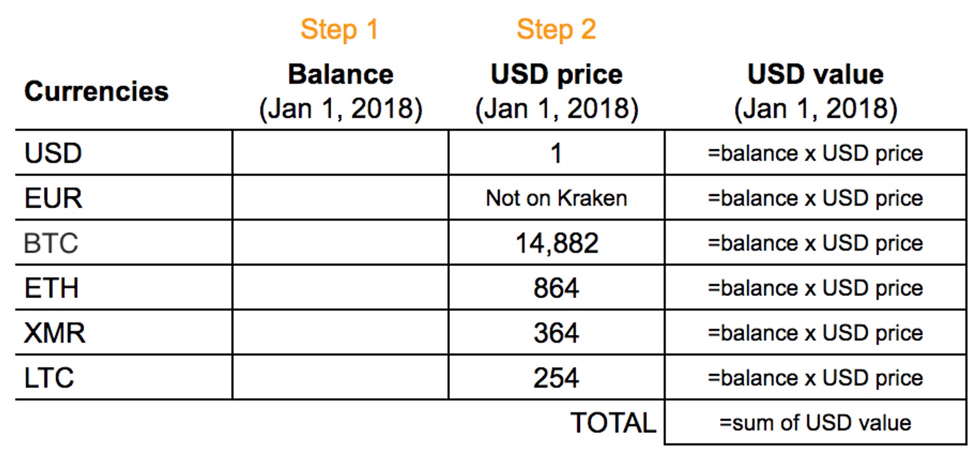Click the empty Balance cell for USD
The image size is (980, 462).
click(340, 153)
